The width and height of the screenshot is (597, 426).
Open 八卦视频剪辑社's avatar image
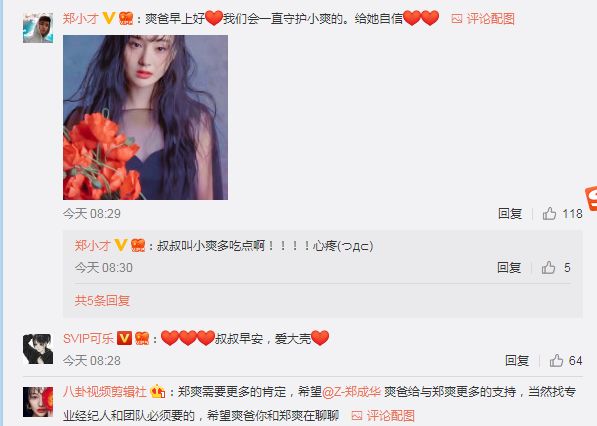pos(38,402)
